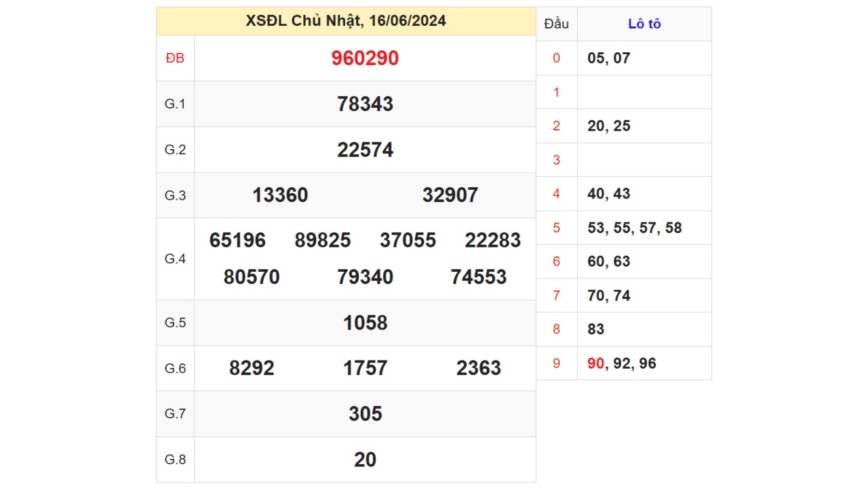Click the G.3 row label

coord(175,195)
